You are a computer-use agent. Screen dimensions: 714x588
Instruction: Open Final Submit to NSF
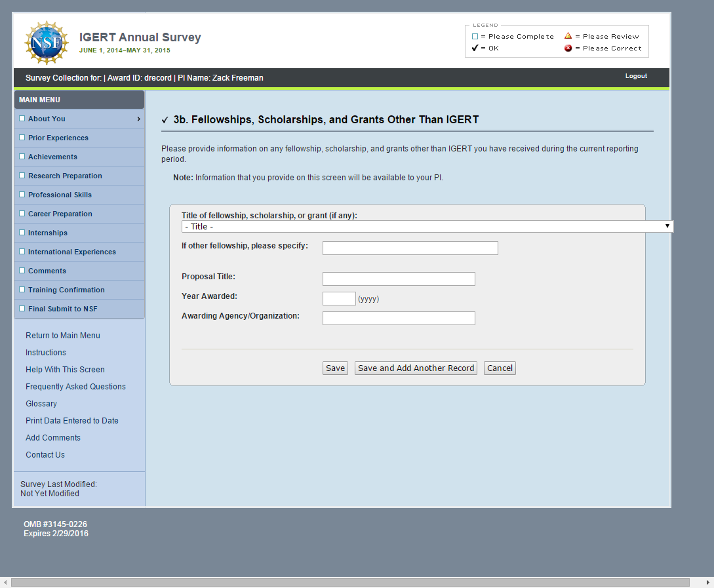coord(63,309)
